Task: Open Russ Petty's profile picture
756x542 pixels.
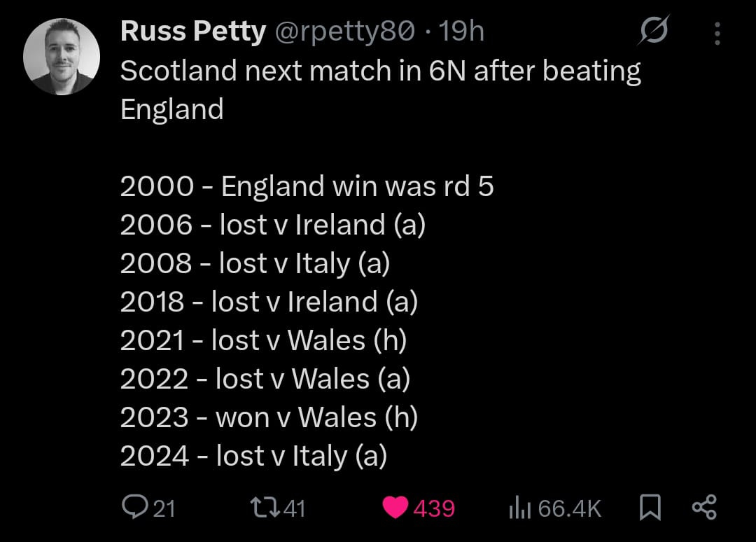Action: [x=62, y=57]
